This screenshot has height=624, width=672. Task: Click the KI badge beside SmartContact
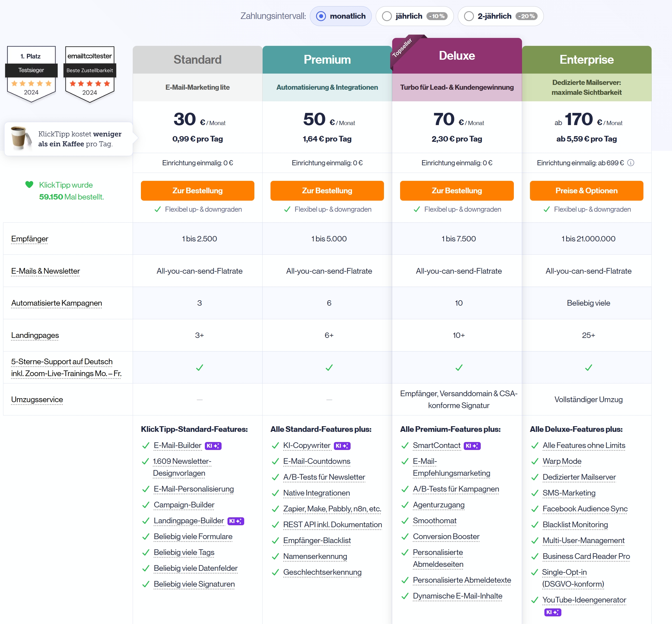pyautogui.click(x=472, y=446)
